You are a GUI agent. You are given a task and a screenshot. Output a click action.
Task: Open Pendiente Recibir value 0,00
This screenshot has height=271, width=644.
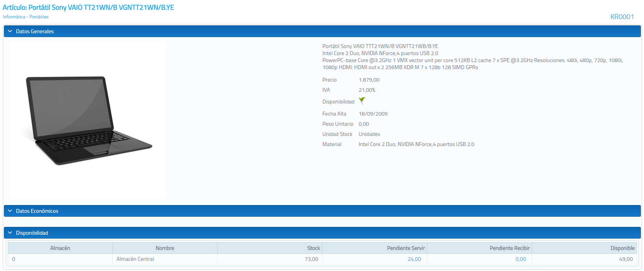pos(521,259)
